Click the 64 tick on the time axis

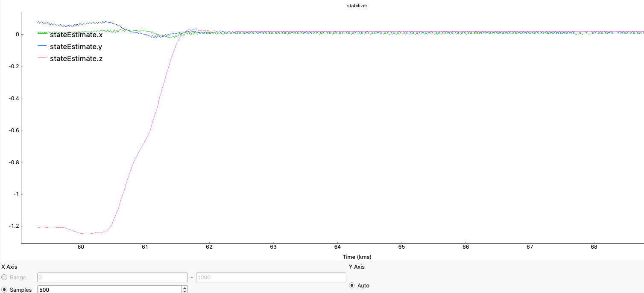(x=337, y=247)
